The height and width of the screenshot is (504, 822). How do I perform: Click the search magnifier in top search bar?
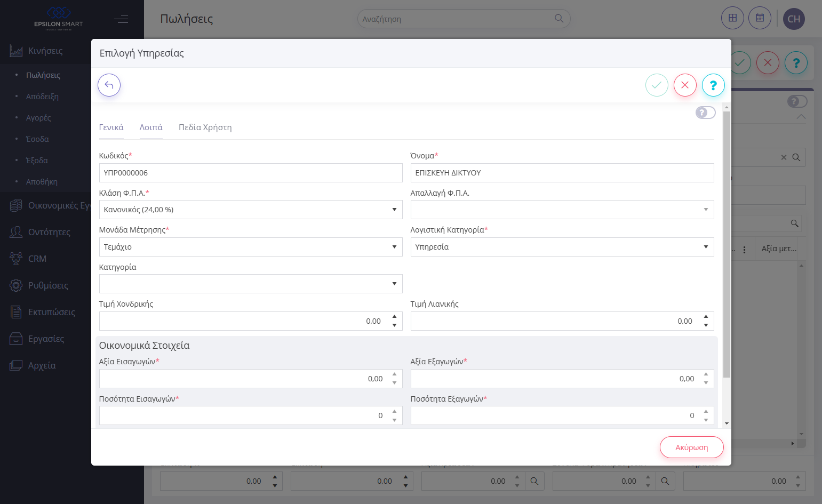click(559, 18)
